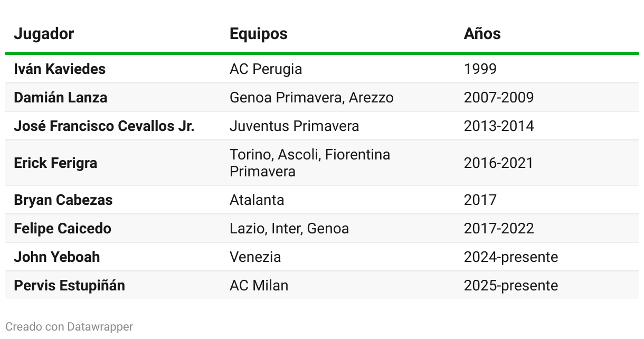Click the 2024-presente years cell
Screen dimensions: 644x339
pos(511,257)
